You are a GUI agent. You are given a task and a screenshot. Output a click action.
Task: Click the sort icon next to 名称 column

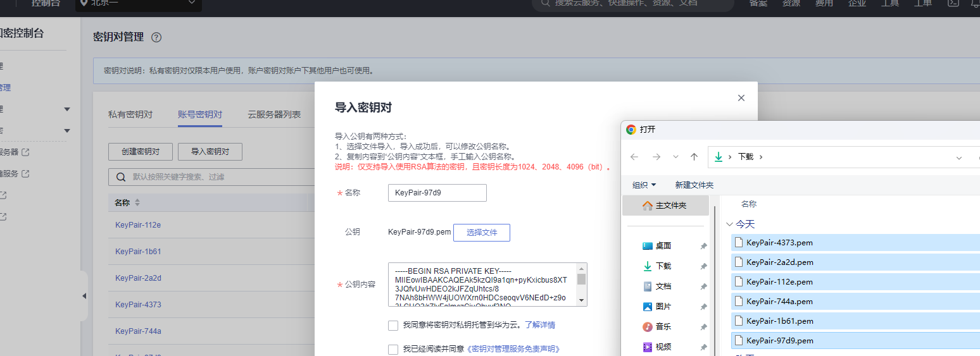(137, 203)
